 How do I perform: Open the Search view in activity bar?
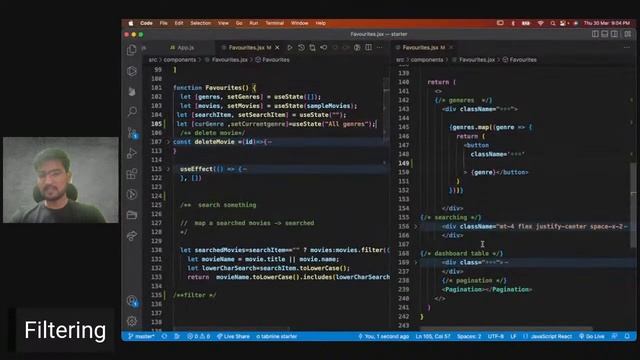coord(132,111)
